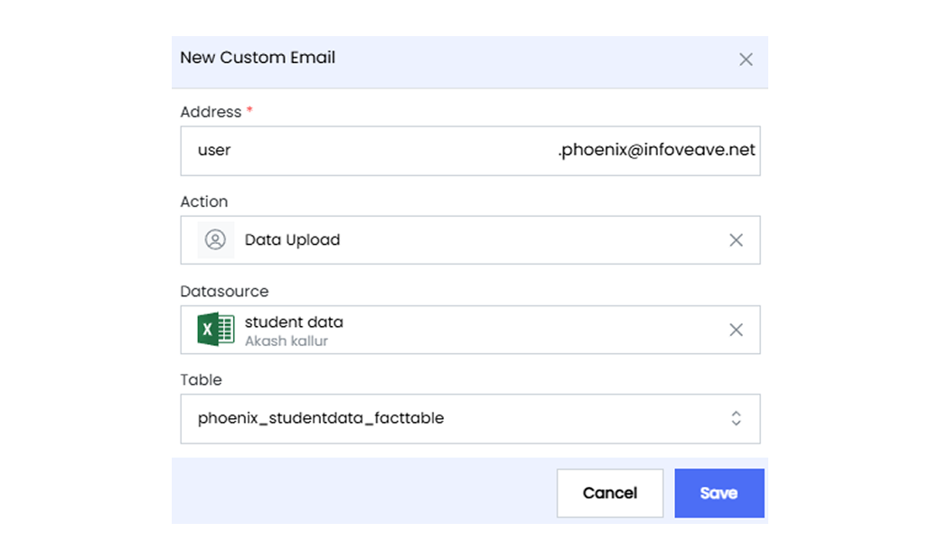This screenshot has height=560, width=940.
Task: Clear the Data Upload action selection
Action: [736, 240]
